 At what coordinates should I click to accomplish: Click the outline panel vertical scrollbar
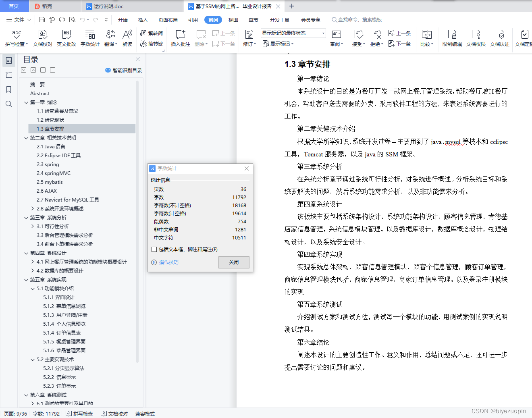(137, 221)
